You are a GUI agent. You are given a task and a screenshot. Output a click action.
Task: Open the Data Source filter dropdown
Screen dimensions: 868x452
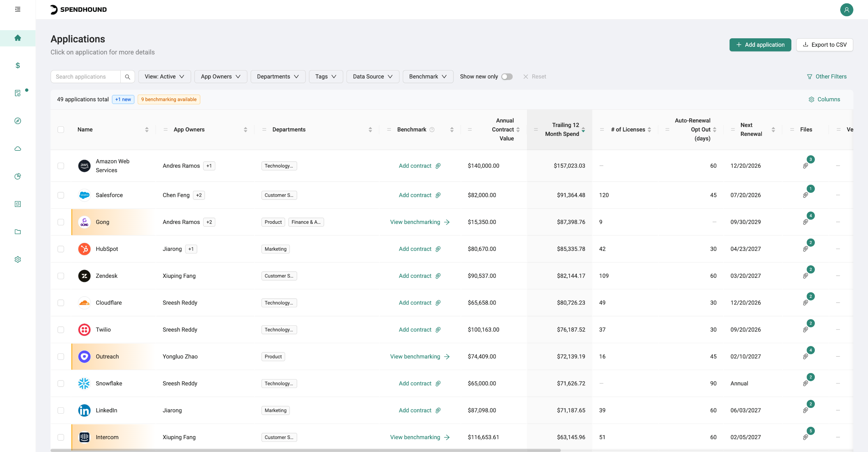tap(373, 77)
